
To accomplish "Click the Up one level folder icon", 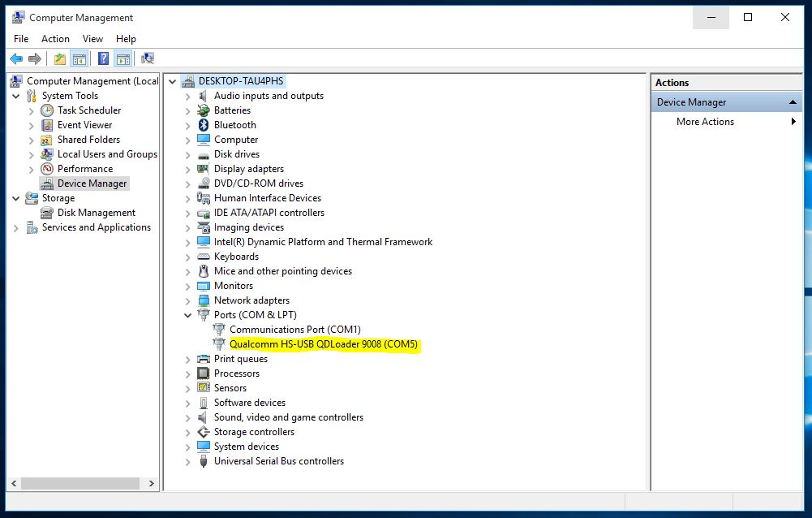I will 60,58.
